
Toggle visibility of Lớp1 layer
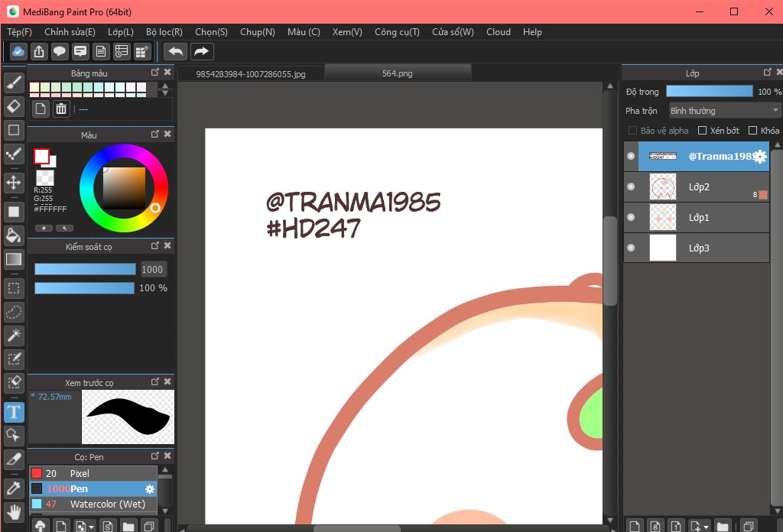point(631,217)
